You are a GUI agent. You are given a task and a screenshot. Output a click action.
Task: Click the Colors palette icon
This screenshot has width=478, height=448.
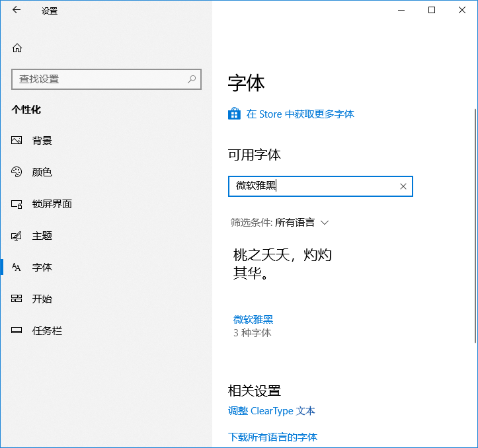(17, 172)
